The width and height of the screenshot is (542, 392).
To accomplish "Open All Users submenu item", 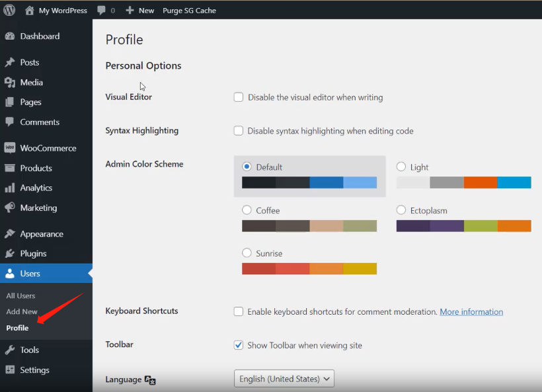I will pos(20,295).
